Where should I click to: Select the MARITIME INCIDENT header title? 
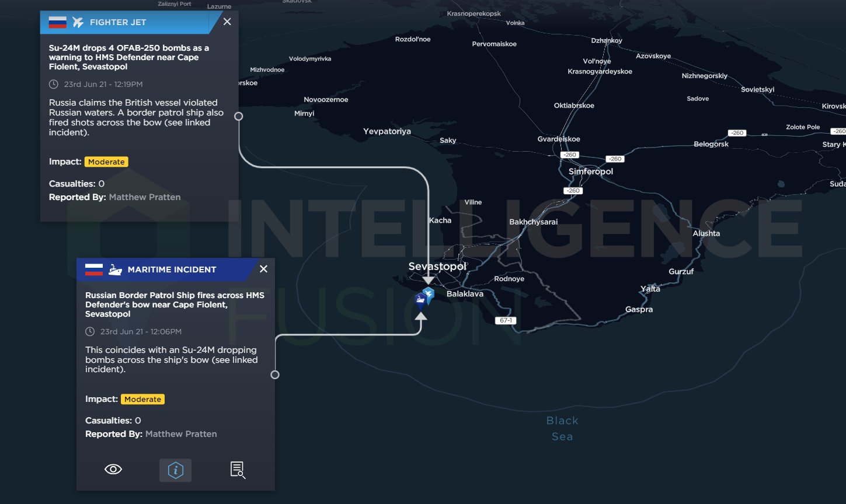click(x=172, y=269)
